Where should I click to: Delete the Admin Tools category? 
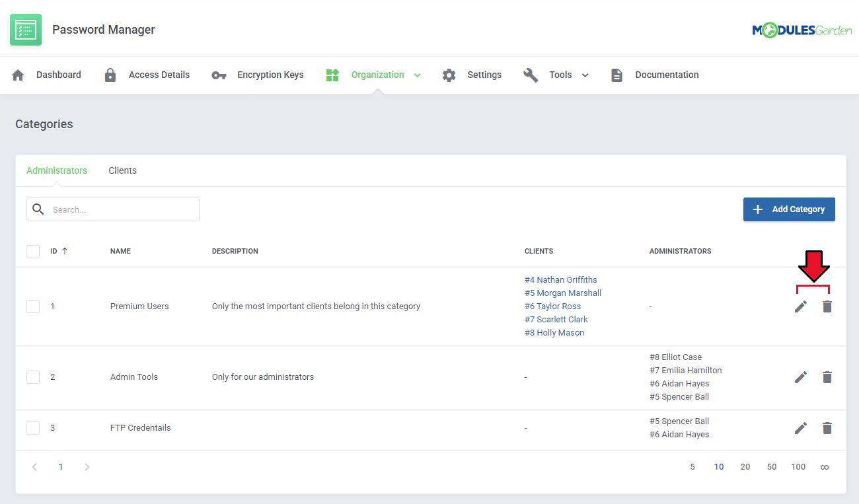click(x=827, y=377)
